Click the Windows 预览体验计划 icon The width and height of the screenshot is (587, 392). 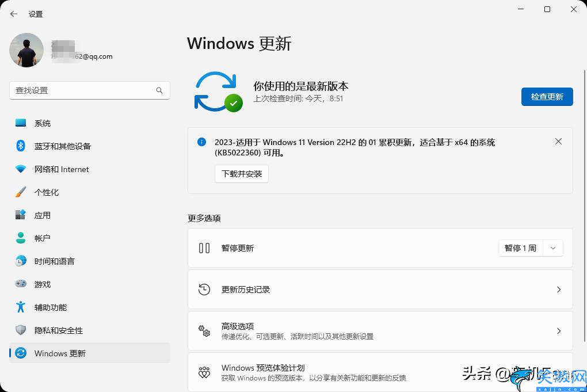coord(204,372)
